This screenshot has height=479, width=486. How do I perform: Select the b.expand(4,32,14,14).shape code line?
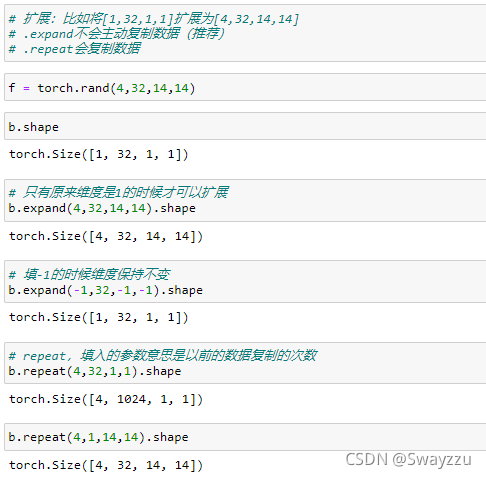tap(102, 208)
